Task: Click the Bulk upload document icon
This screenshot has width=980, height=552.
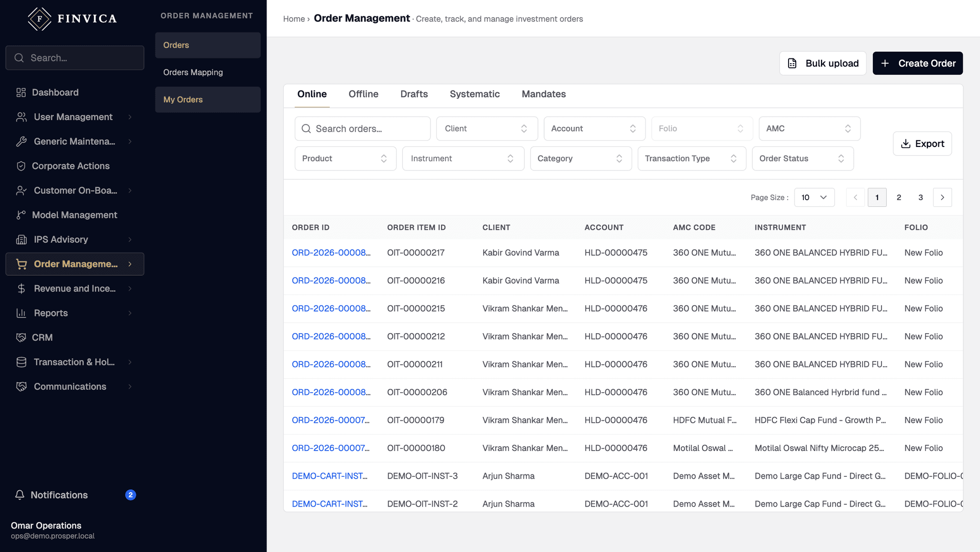Action: coord(792,63)
